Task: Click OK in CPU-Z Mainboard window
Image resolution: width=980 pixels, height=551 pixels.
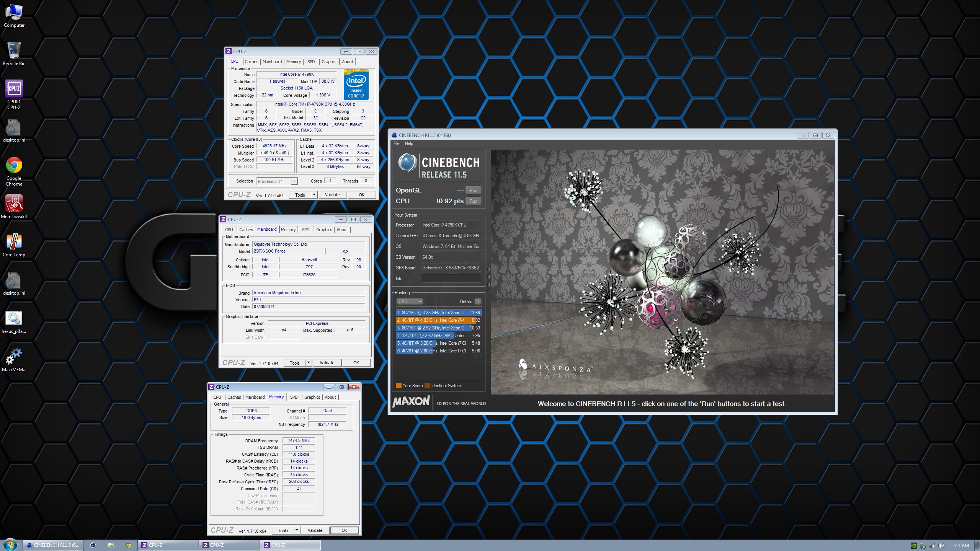Action: click(356, 363)
